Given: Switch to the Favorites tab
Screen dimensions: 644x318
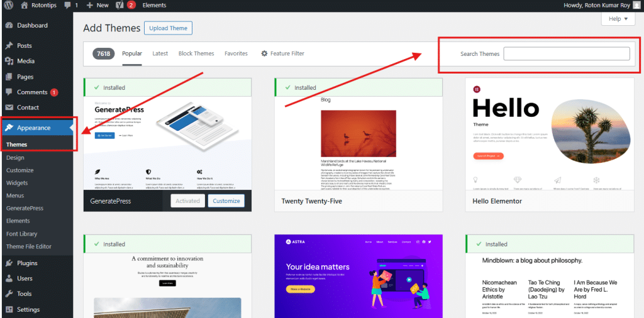Looking at the screenshot, I should pos(236,53).
